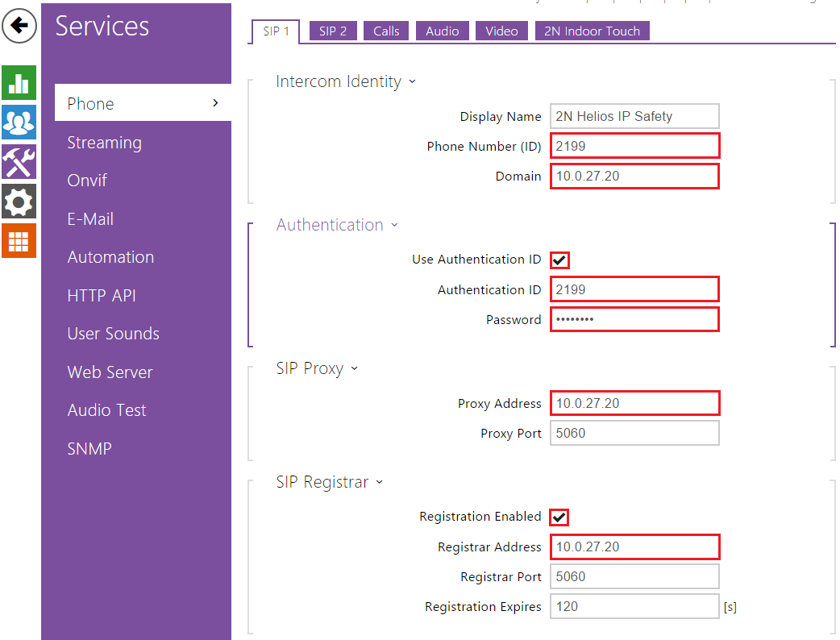
Task: Select HTTP API from the sidebar
Action: (x=102, y=296)
